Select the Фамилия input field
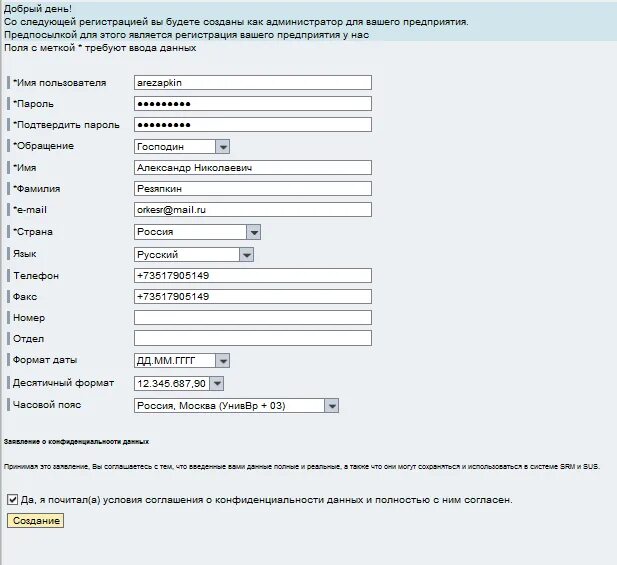 (x=252, y=189)
